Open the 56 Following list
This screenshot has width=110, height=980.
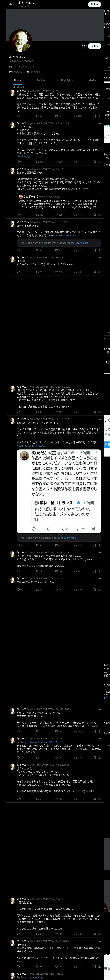click(x=15, y=72)
